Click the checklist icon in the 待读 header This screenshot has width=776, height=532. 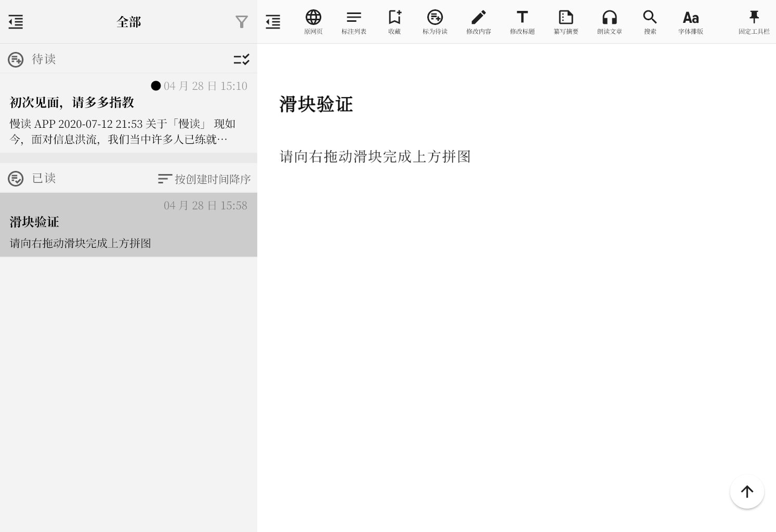[242, 59]
